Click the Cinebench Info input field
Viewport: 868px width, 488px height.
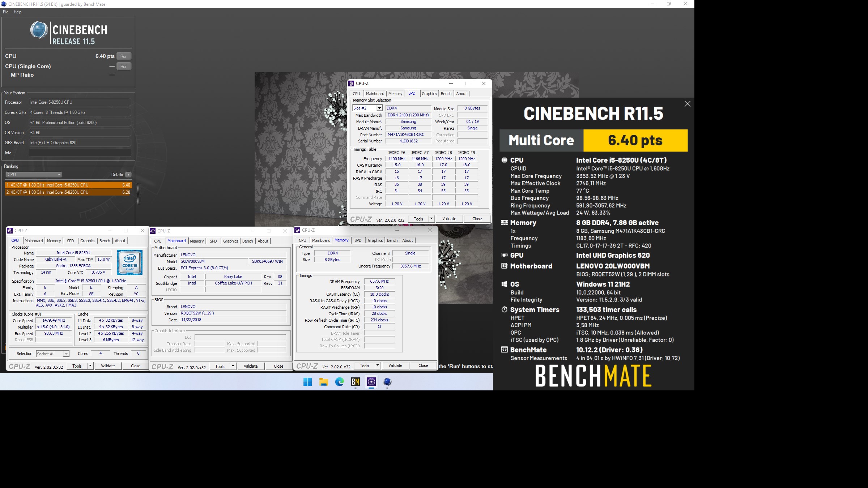click(x=80, y=153)
